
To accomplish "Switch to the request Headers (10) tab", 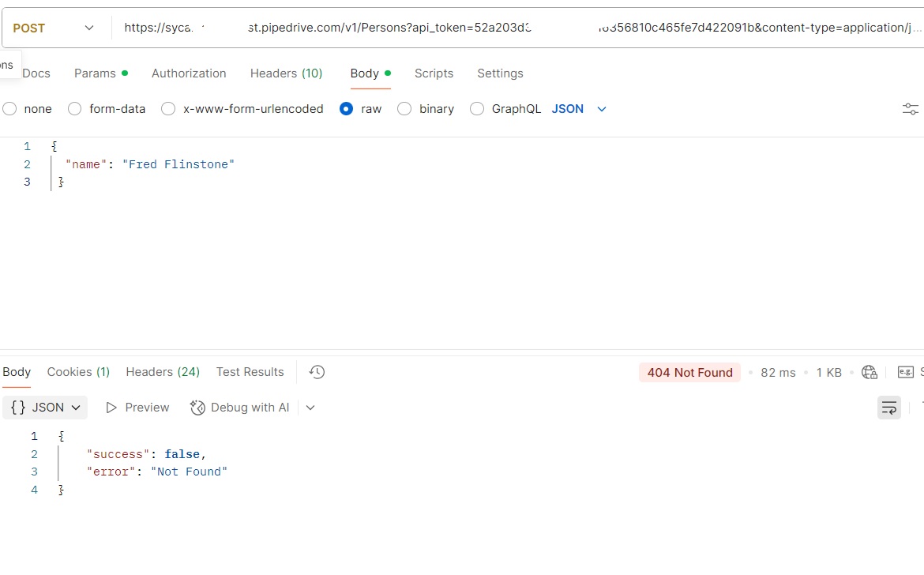I will point(286,73).
